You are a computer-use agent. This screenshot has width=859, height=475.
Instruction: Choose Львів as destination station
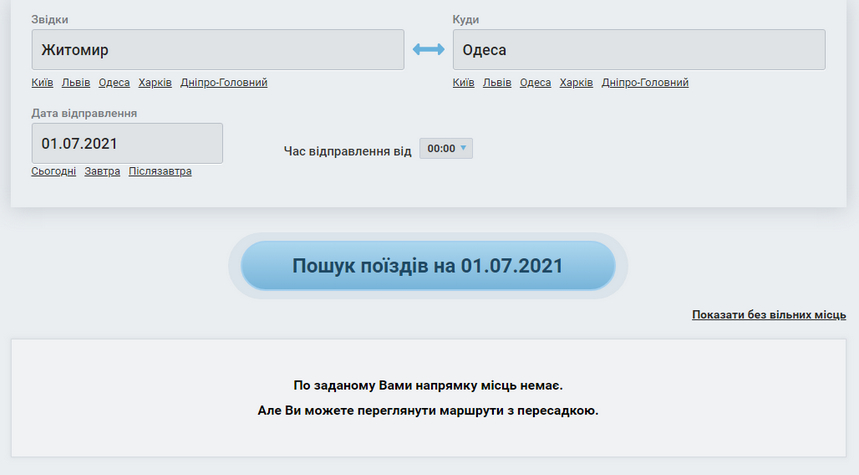coord(497,83)
